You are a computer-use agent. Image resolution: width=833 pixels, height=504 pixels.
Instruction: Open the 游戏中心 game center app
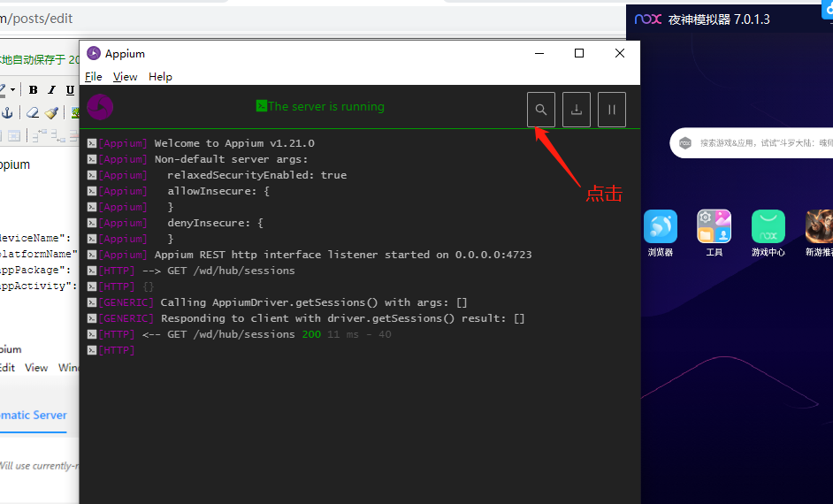pyautogui.click(x=768, y=233)
